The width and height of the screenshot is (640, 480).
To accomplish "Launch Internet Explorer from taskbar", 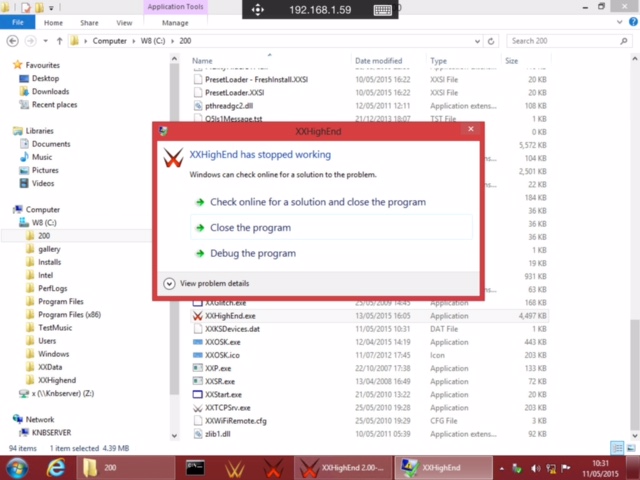I will (x=55, y=468).
